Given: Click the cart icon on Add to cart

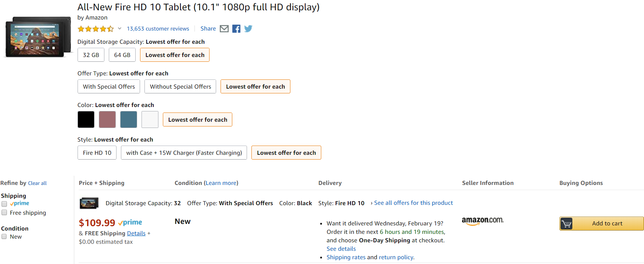Looking at the screenshot, I should pos(566,224).
